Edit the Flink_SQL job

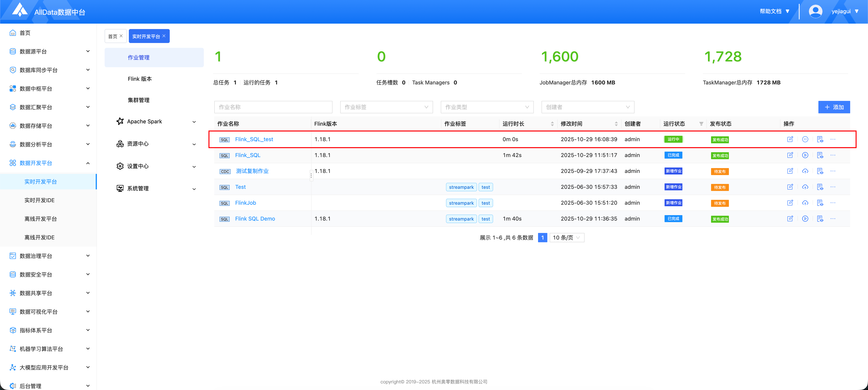pyautogui.click(x=790, y=155)
